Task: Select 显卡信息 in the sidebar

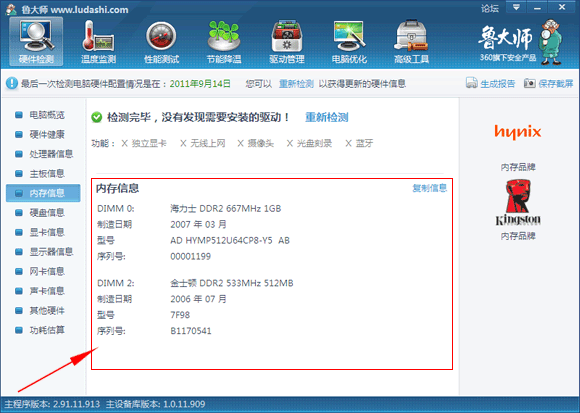Action: click(x=43, y=232)
